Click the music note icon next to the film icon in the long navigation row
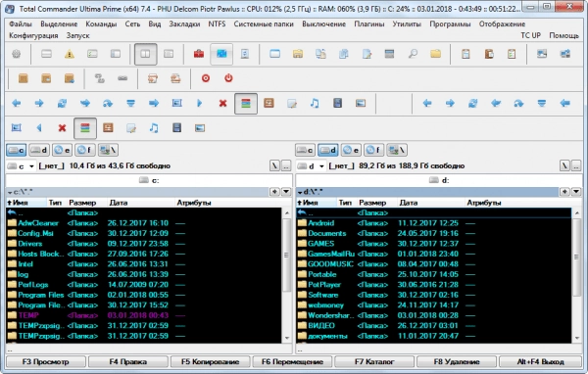 coord(315,103)
